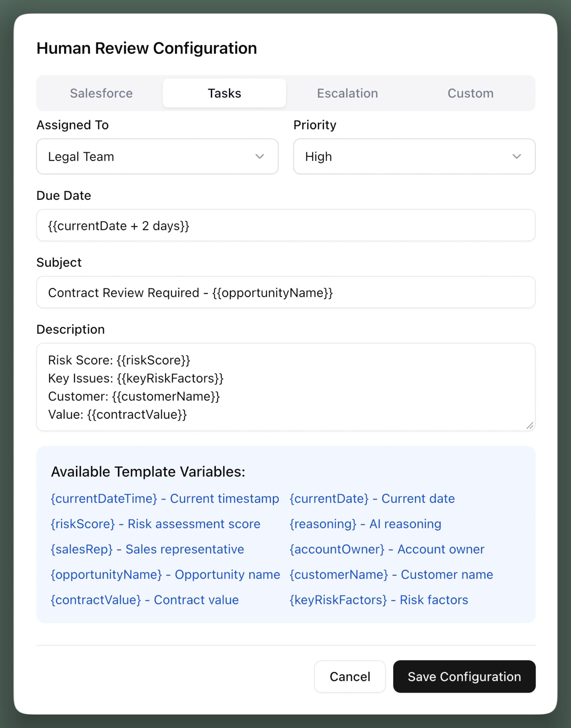
Task: Click {opportunityName} - Opportunity name variable
Action: 165,574
